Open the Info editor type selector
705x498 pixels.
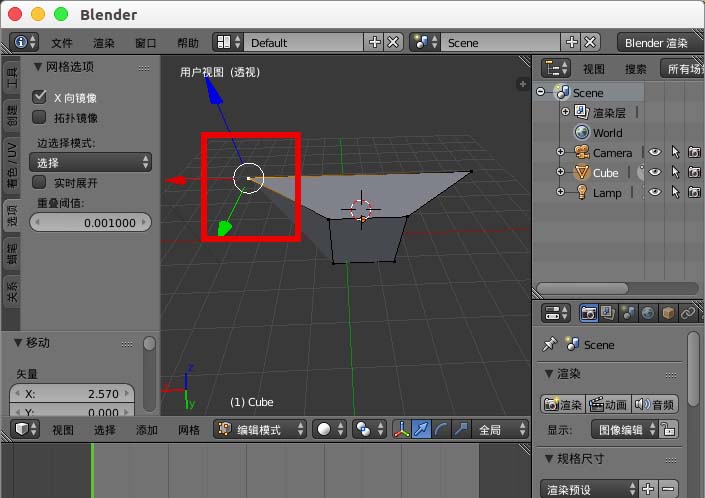(x=24, y=42)
